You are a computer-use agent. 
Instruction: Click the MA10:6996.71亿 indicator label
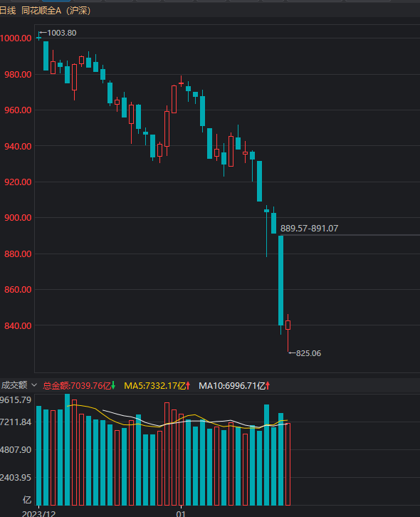[232, 385]
